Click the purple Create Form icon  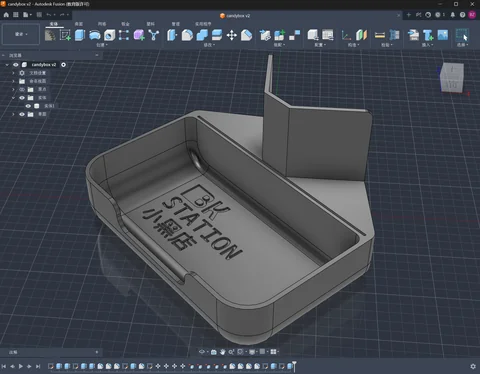(x=139, y=35)
